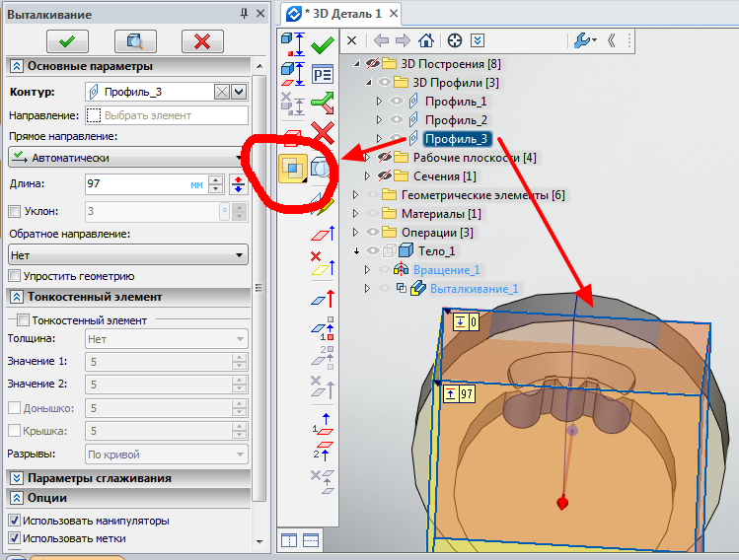Select Профиль_2 in model tree
This screenshot has width=739, height=560.
pos(456,119)
